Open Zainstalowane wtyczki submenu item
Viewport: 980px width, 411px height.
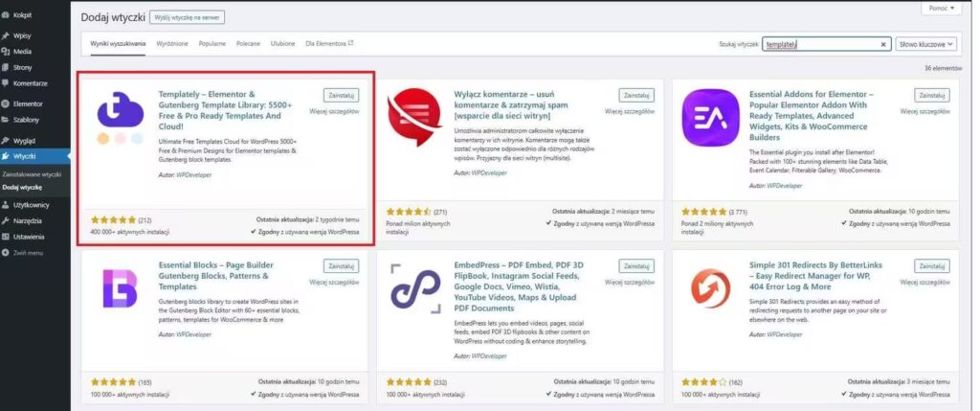tap(32, 174)
